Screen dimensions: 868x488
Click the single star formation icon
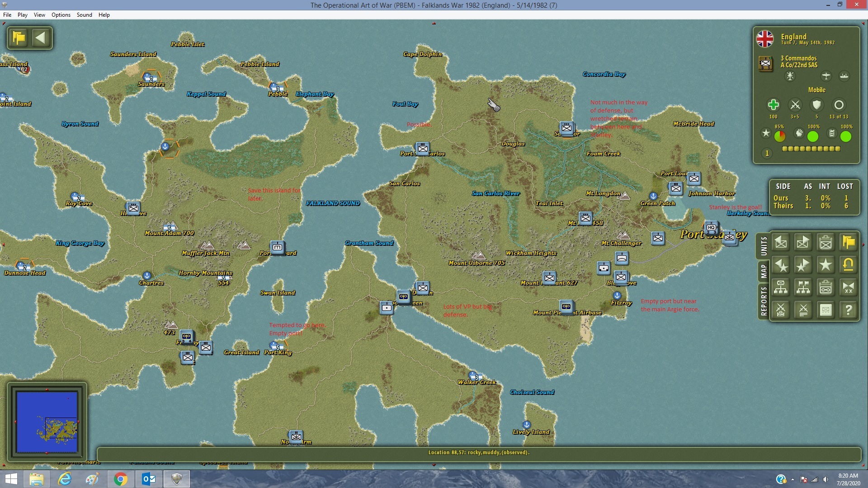826,265
